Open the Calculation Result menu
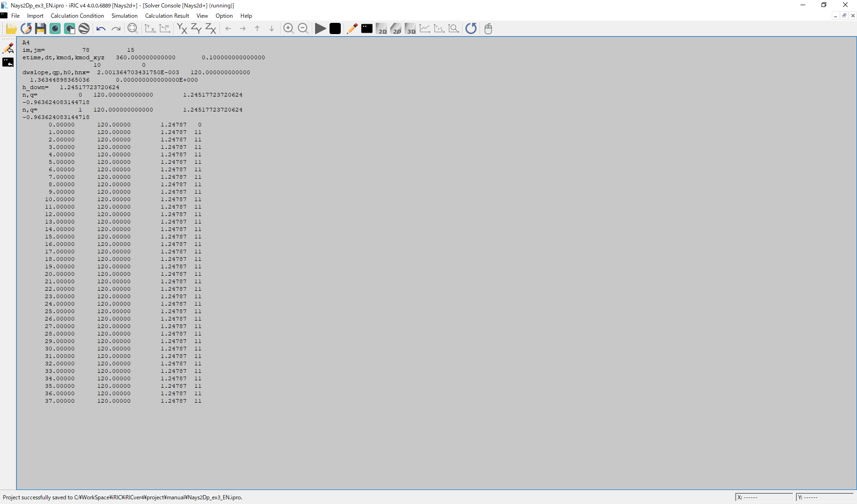857x504 pixels. (167, 16)
